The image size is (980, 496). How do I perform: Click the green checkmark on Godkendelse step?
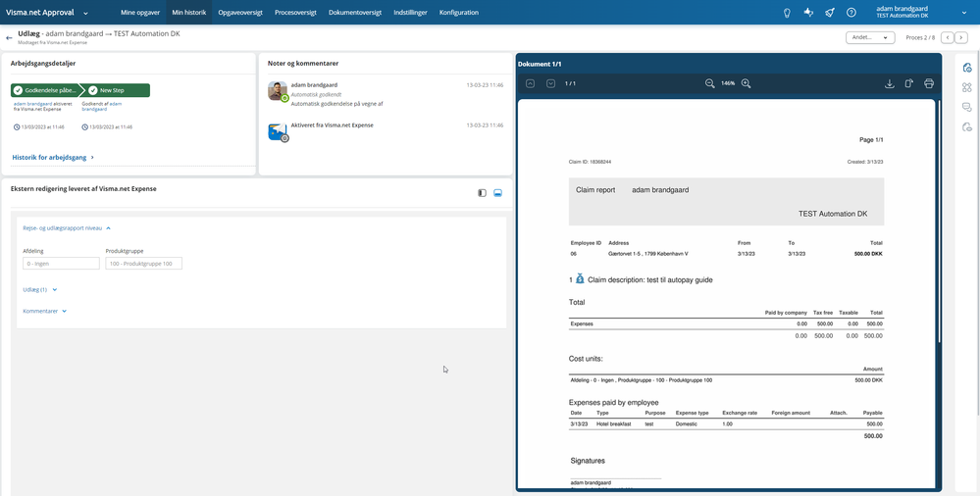coord(18,90)
